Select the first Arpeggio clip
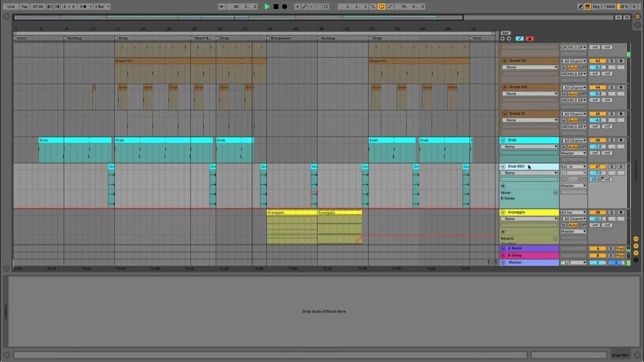644x362 pixels. click(x=292, y=213)
